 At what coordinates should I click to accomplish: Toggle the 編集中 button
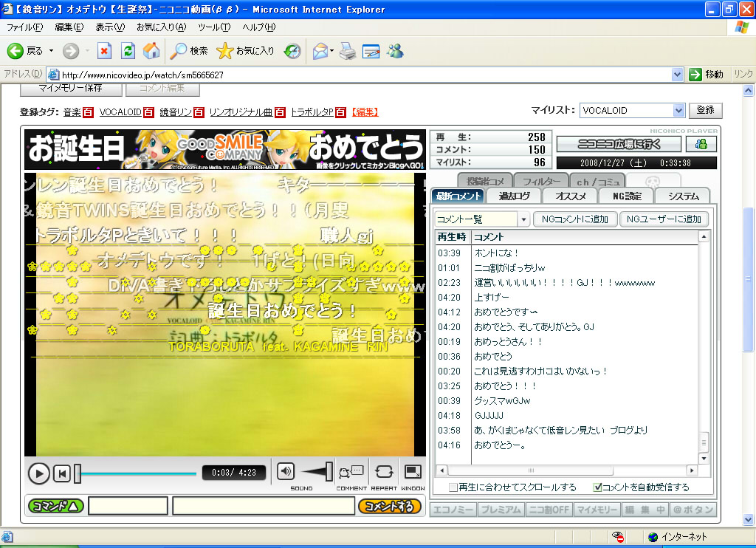tap(645, 510)
